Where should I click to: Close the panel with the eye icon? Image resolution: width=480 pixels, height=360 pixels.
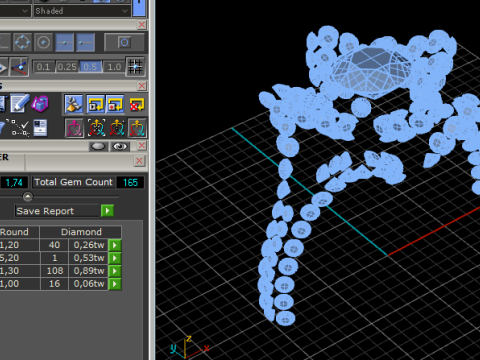[x=142, y=146]
